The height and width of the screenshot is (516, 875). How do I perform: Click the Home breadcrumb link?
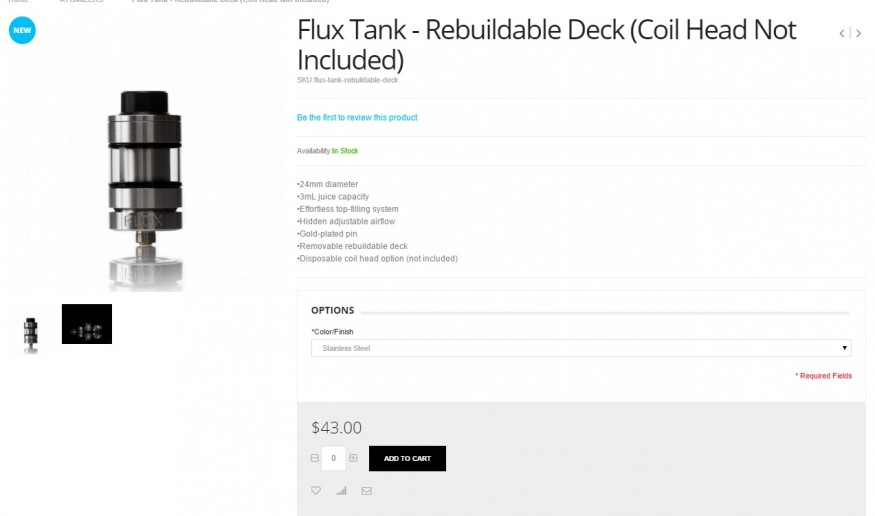point(18,2)
